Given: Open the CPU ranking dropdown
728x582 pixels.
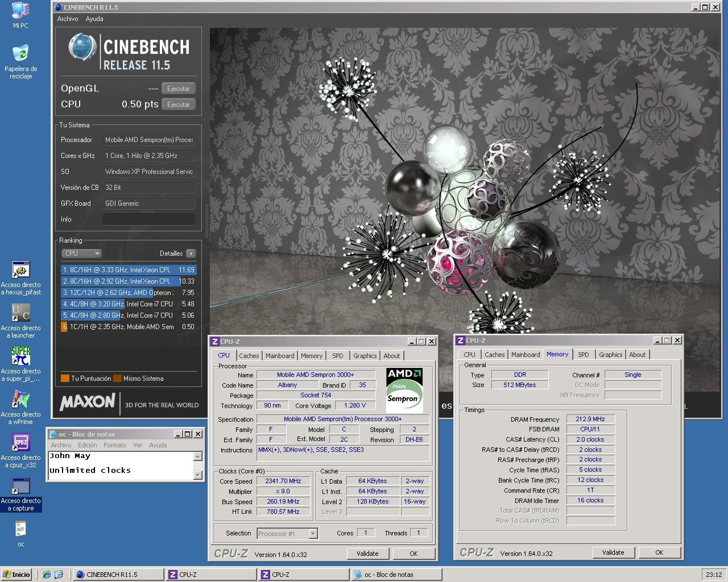Looking at the screenshot, I should [81, 253].
